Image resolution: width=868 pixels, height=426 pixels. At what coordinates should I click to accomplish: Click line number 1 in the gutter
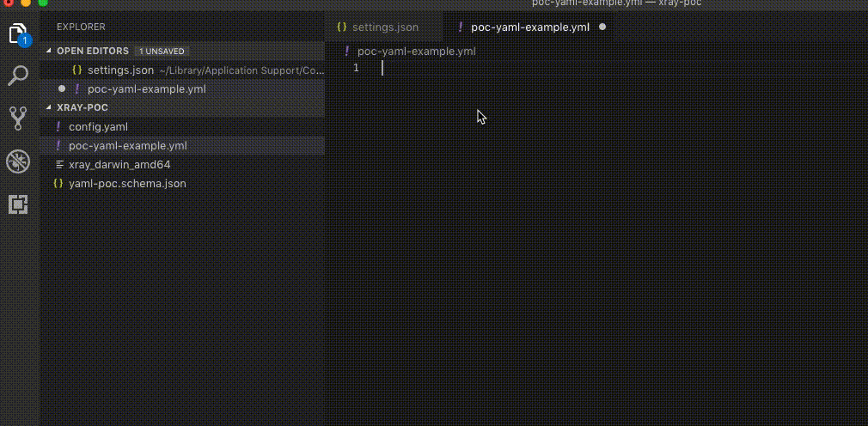(x=356, y=68)
